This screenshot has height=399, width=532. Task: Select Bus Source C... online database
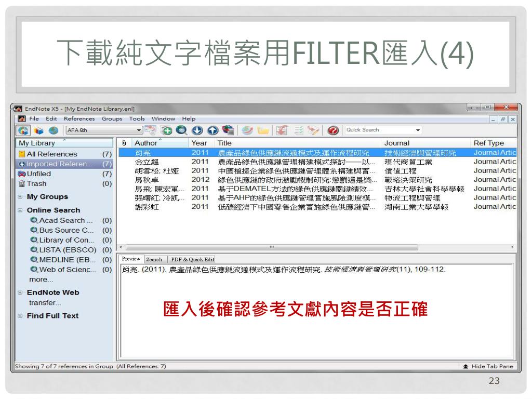71,230
